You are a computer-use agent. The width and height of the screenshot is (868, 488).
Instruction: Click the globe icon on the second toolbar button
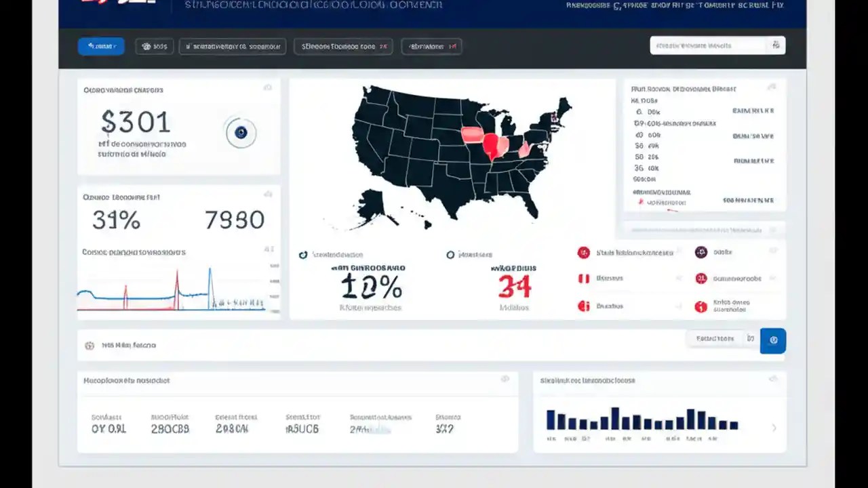click(x=146, y=46)
